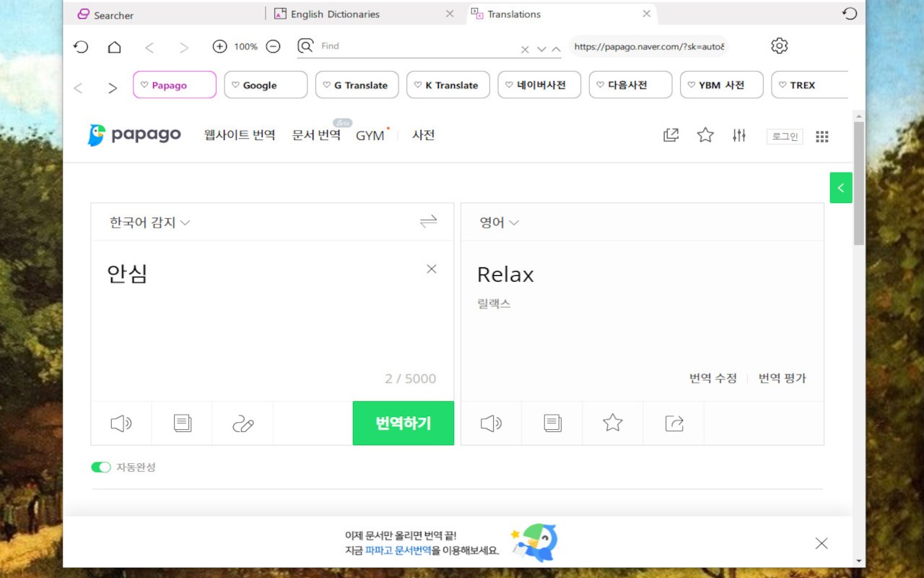The height and width of the screenshot is (578, 924).
Task: Save translation to favorites star
Action: 613,423
